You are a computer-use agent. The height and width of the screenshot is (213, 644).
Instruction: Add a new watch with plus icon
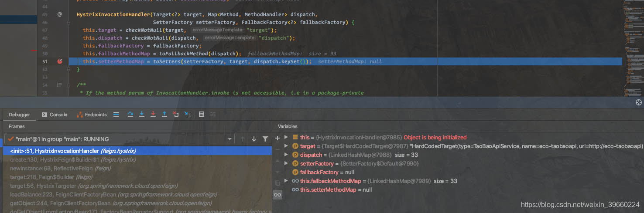pos(277,138)
